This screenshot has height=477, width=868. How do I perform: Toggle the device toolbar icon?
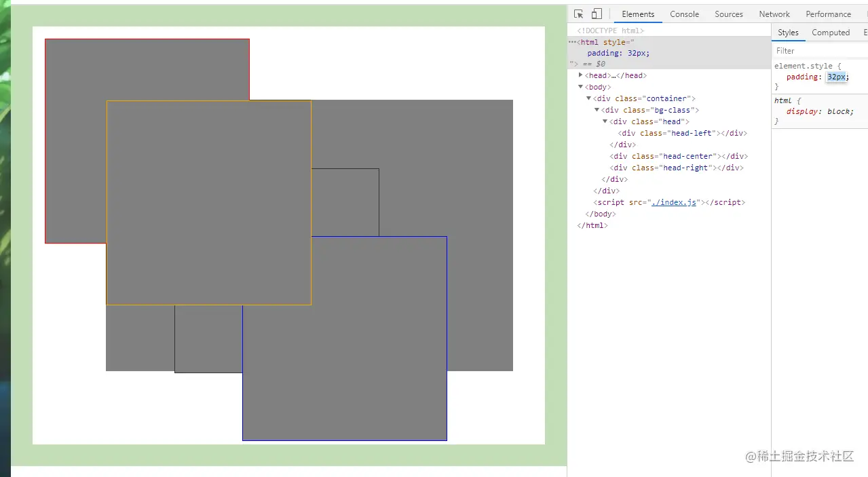click(597, 14)
